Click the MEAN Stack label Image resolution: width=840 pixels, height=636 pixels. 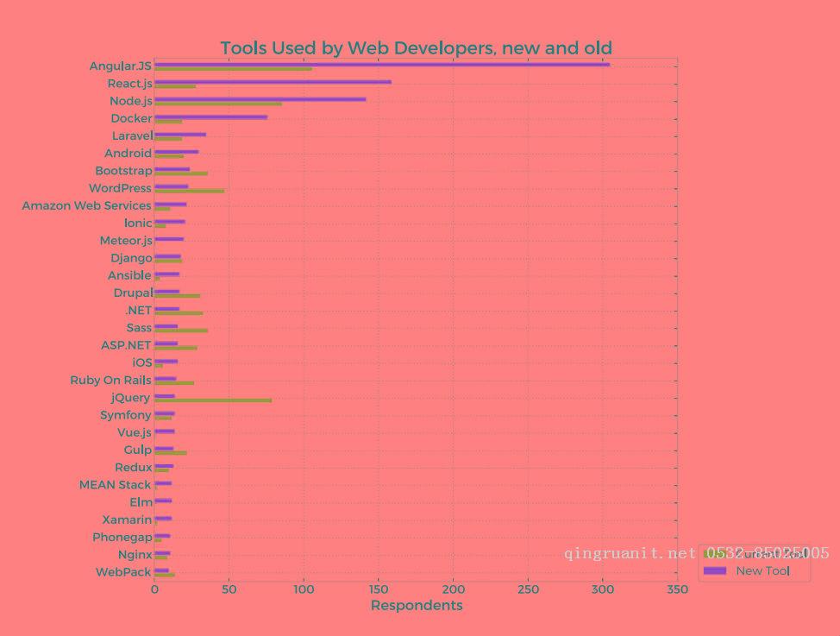tap(115, 485)
